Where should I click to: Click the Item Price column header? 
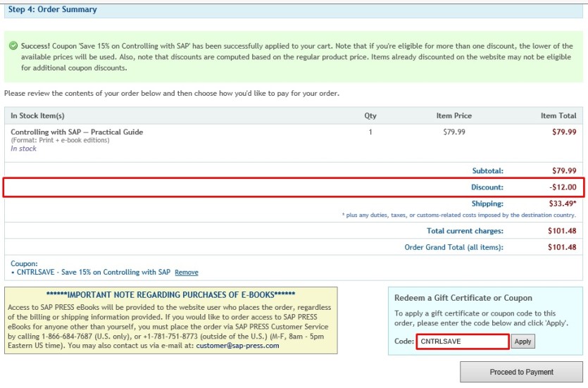[x=453, y=116]
